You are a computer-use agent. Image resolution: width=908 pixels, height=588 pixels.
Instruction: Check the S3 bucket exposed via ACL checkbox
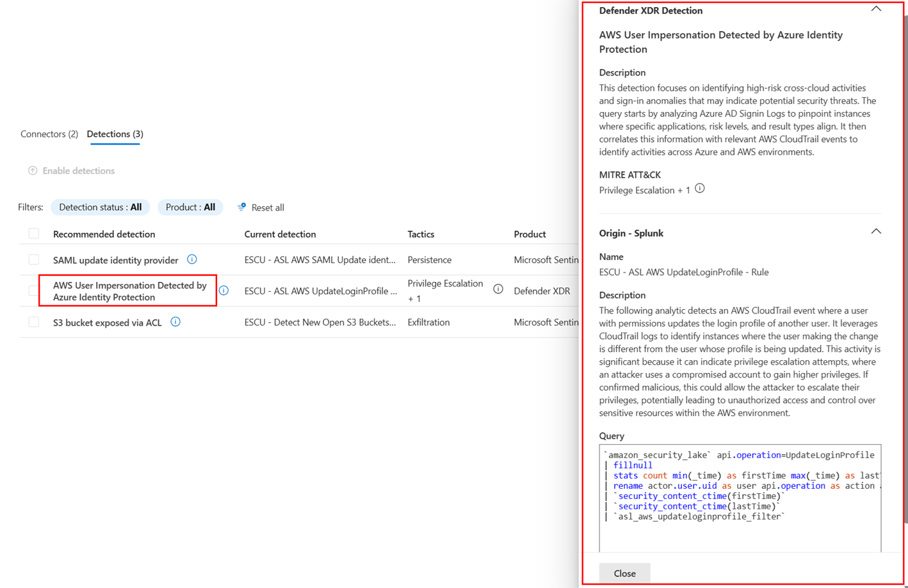point(34,322)
